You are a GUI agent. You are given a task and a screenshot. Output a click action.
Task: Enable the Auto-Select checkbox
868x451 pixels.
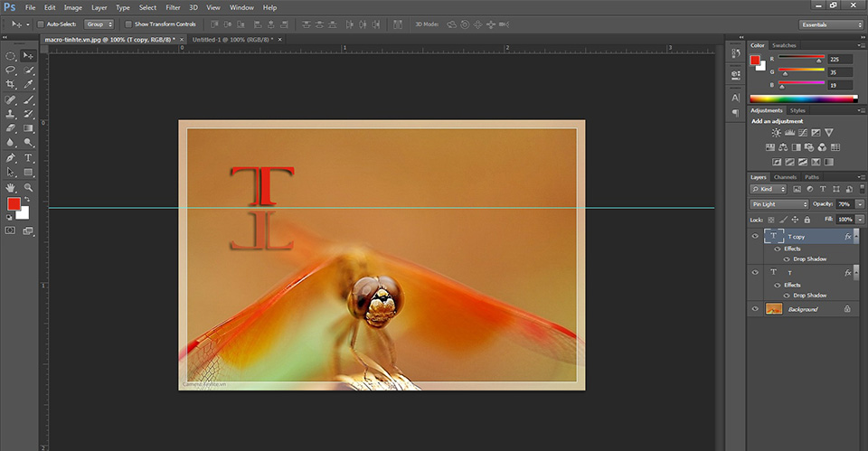tap(41, 24)
